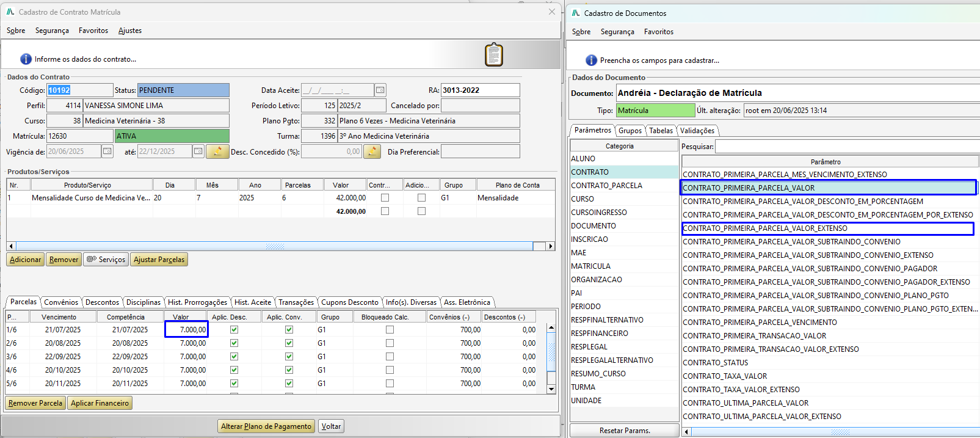Click edit pencil icon beside Desc. Concedido

pos(372,151)
